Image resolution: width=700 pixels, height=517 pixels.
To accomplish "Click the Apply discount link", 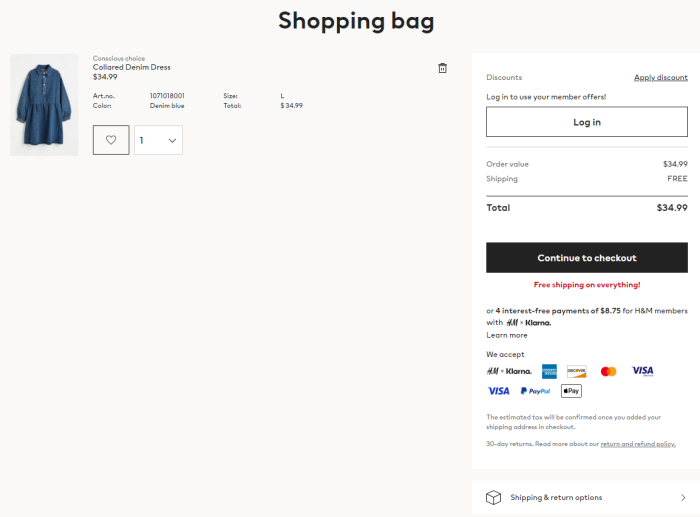I will pyautogui.click(x=661, y=77).
